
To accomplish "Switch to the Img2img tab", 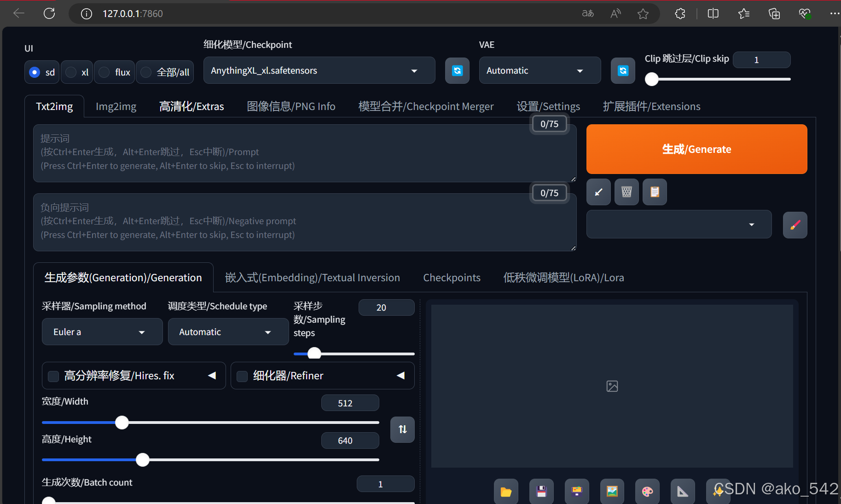I will pos(116,106).
